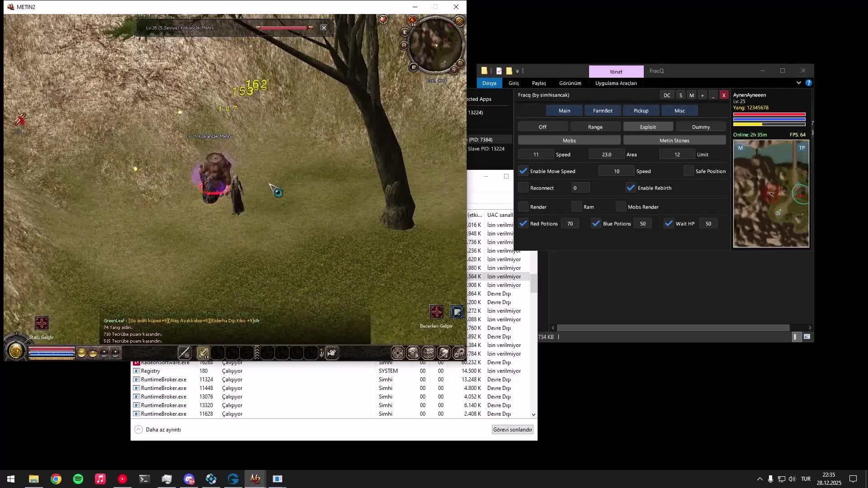Click the Statü Geliştir plus icon
The width and height of the screenshot is (868, 488).
click(41, 323)
